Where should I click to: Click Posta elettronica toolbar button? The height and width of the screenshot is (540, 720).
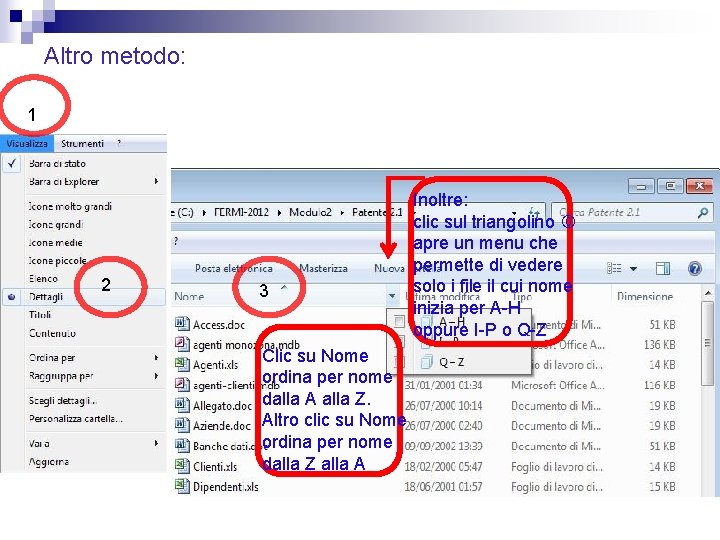[234, 269]
